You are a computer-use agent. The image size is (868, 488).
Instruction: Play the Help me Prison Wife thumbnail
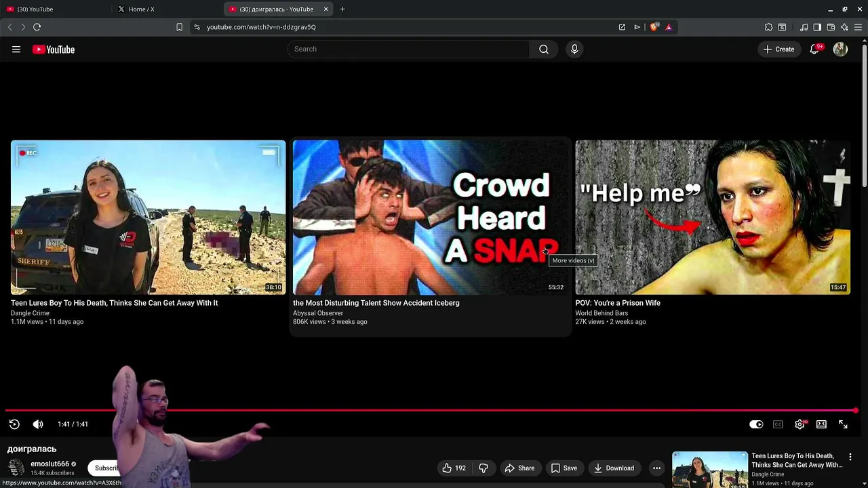713,218
